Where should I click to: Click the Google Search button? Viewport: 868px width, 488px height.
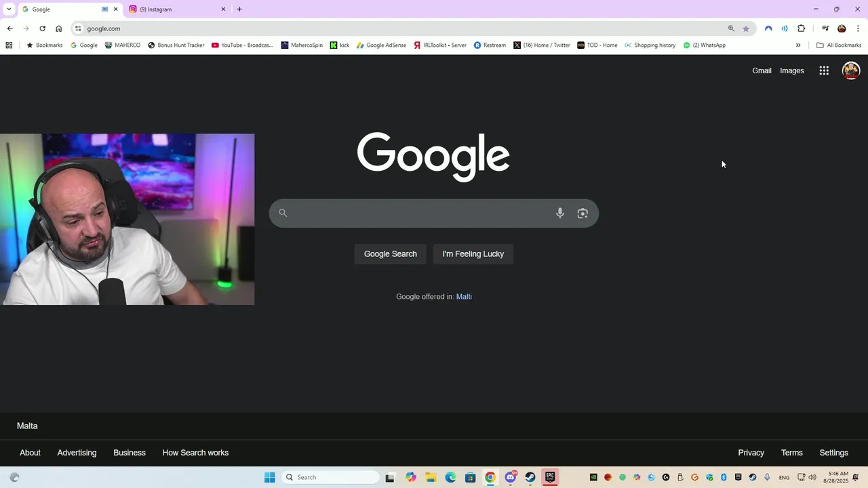(391, 254)
